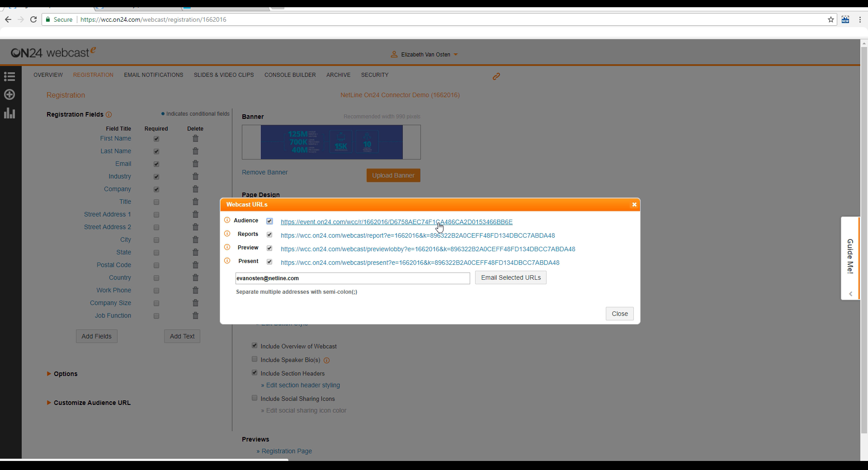Reload the browser page
The width and height of the screenshot is (868, 470).
(x=33, y=19)
